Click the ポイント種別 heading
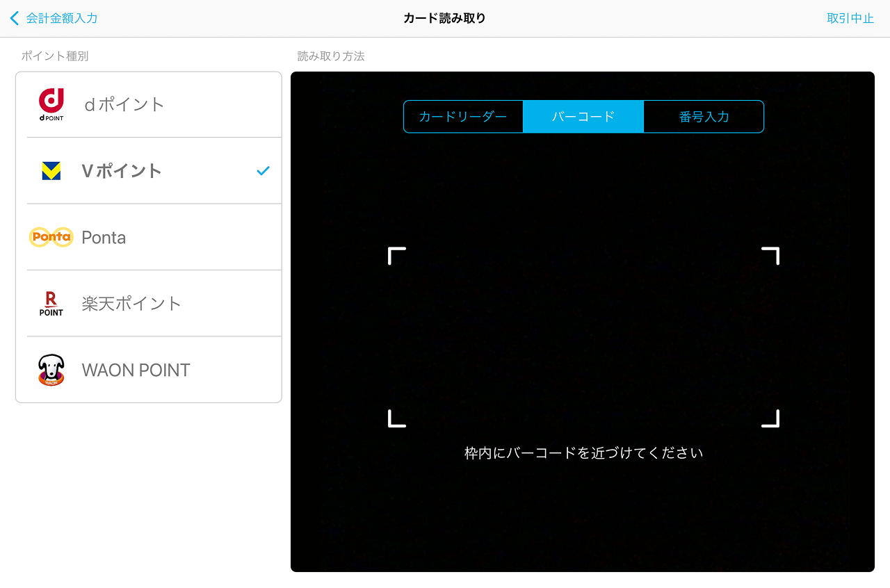The height and width of the screenshot is (588, 890). click(55, 56)
